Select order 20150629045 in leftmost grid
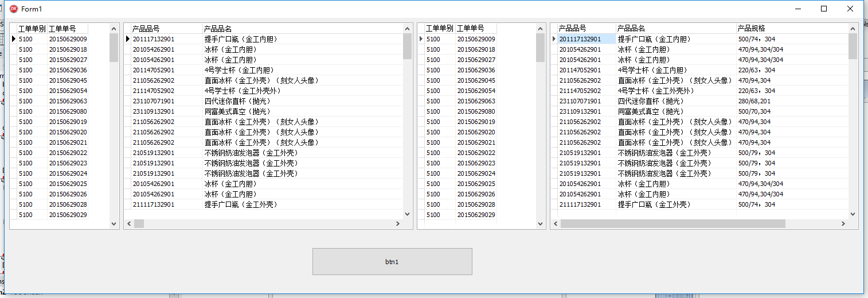This screenshot has width=868, height=298. click(68, 80)
